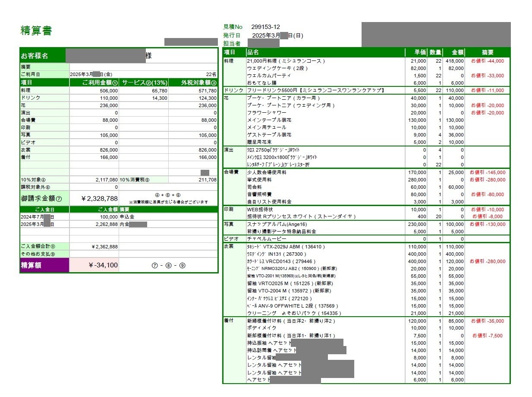Click the フリードリンク5500円 item

pyautogui.click(x=315, y=90)
